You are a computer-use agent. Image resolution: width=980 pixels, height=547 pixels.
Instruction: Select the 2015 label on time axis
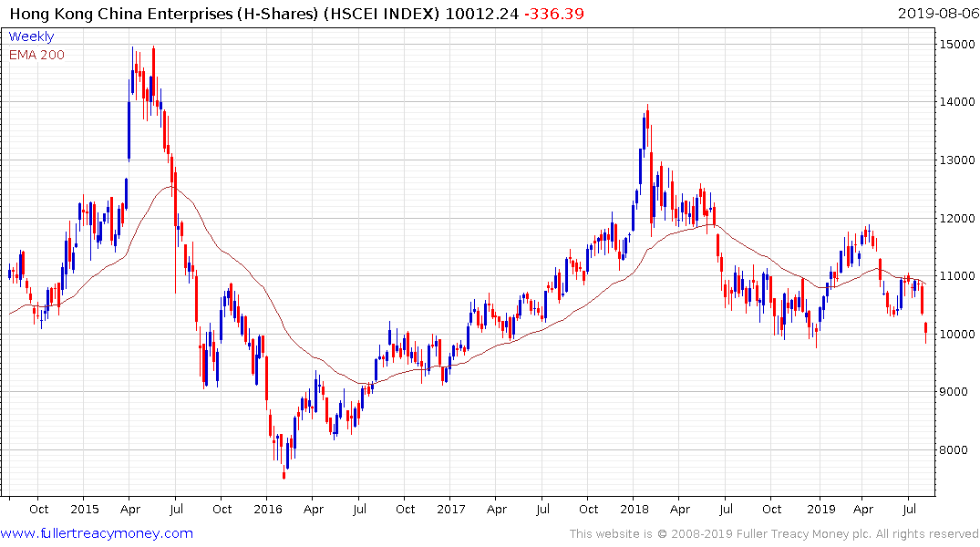(83, 509)
